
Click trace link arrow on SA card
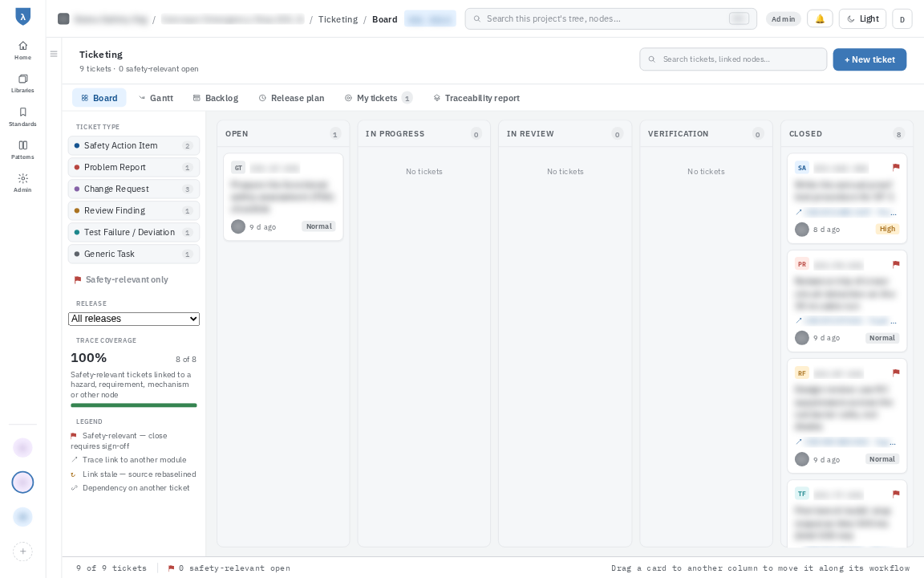coord(799,212)
